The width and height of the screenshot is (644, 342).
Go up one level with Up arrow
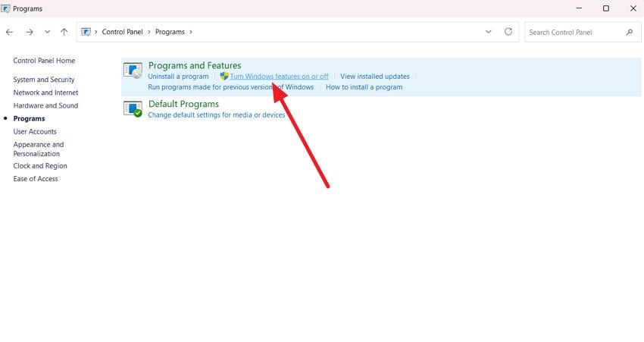click(x=64, y=32)
